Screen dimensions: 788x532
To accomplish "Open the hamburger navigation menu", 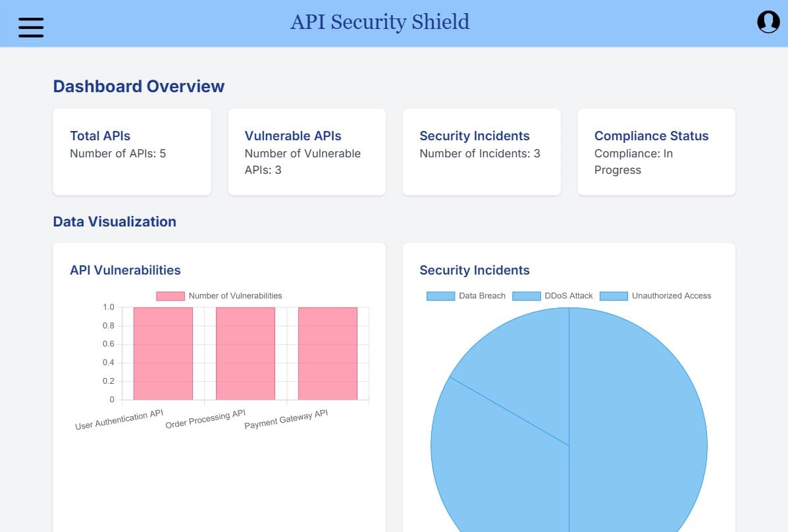I will pos(31,27).
